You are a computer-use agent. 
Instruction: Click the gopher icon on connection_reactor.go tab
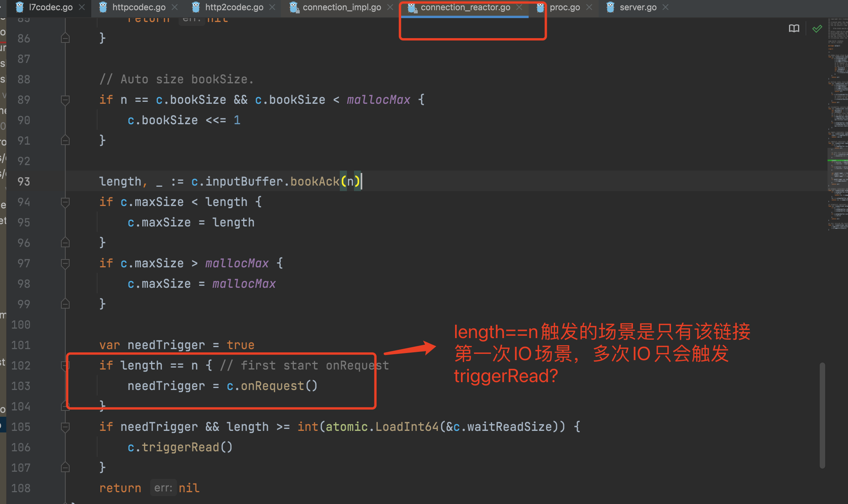tap(411, 7)
